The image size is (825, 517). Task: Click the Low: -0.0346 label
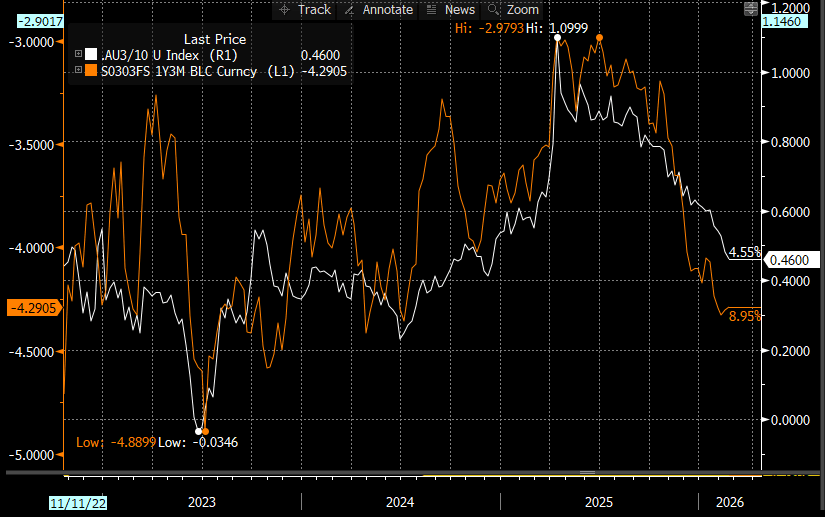coord(198,442)
